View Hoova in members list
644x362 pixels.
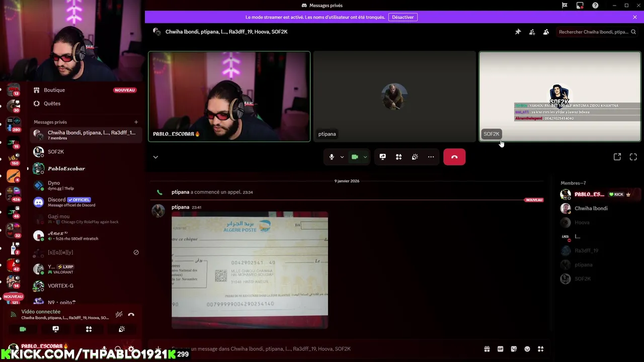pos(600,222)
